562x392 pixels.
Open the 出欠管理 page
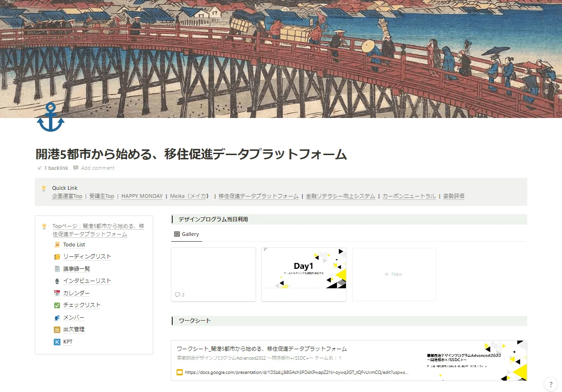click(x=74, y=330)
